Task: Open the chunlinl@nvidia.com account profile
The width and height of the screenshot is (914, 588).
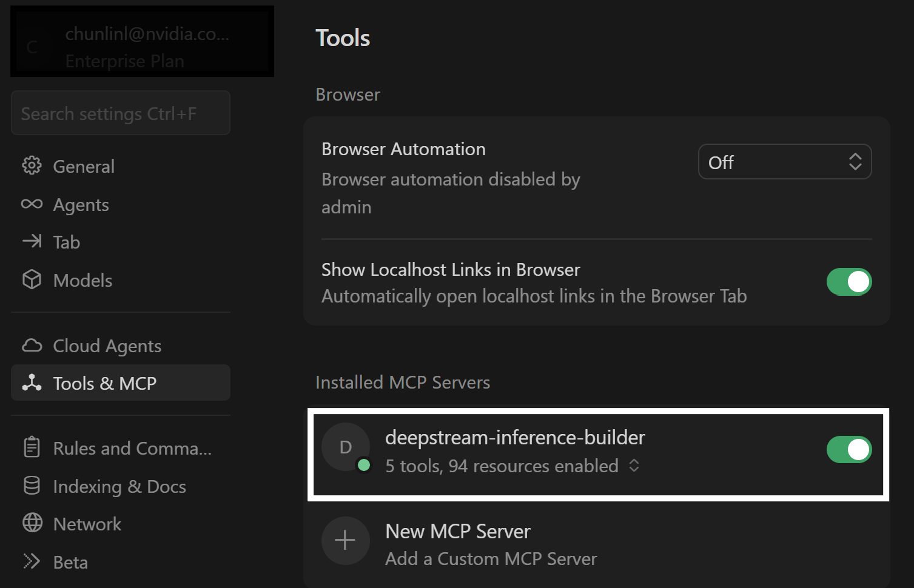Action: 142,41
